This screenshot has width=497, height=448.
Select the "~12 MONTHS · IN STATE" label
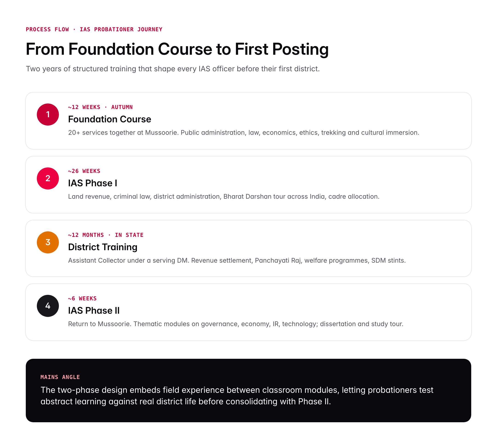(x=106, y=235)
